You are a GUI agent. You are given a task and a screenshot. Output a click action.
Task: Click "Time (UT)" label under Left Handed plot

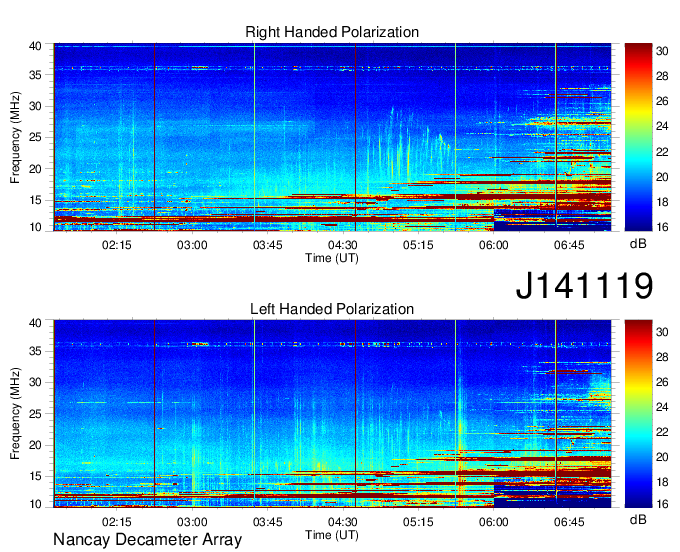pos(332,535)
